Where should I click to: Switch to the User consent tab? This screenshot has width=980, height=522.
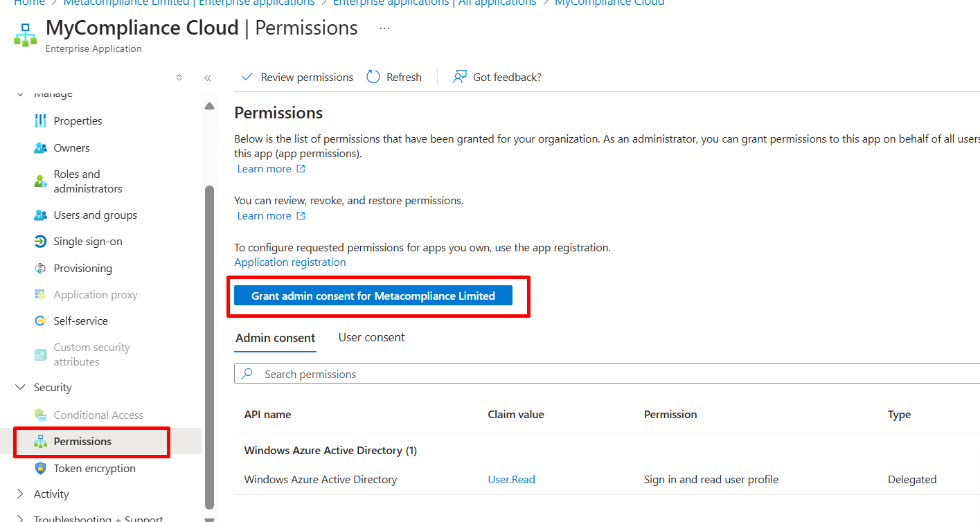(371, 338)
